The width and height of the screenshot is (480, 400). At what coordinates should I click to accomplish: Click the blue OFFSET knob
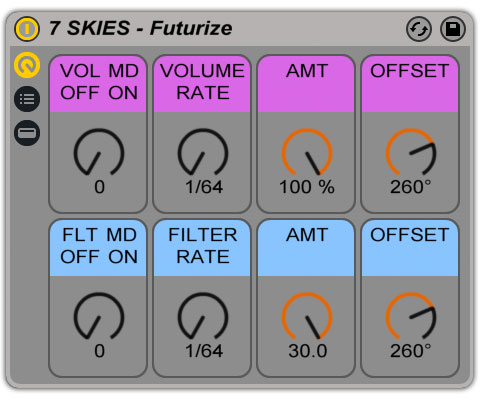[411, 317]
